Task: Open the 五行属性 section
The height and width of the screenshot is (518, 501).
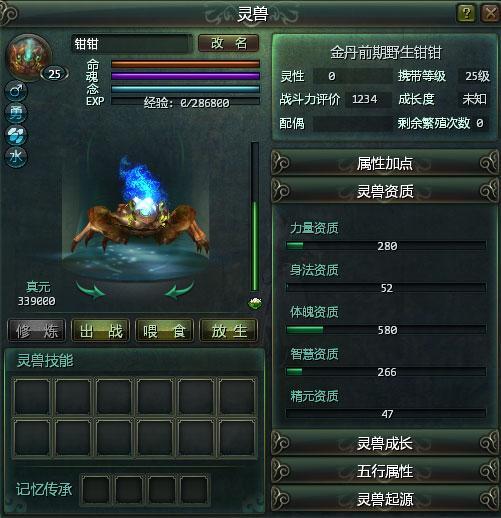Action: coord(385,471)
